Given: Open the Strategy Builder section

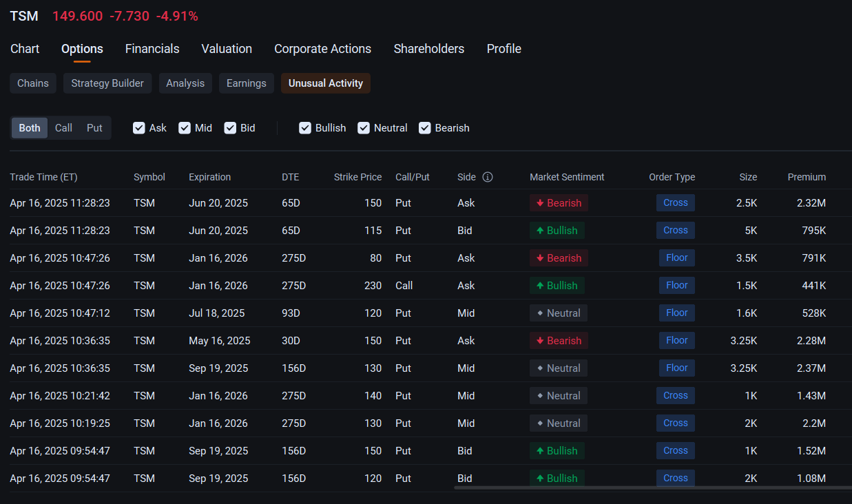Looking at the screenshot, I should tap(107, 83).
